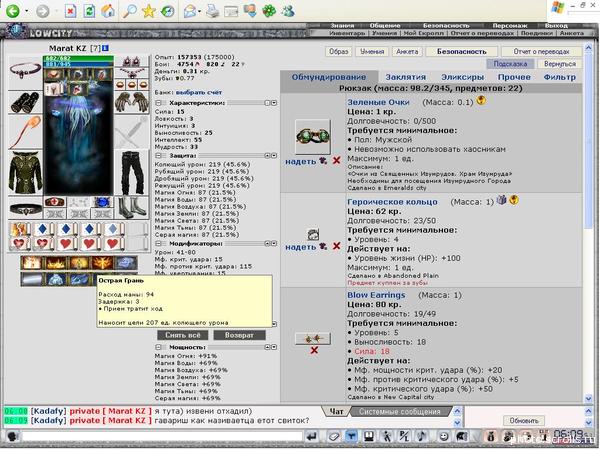The image size is (600, 450).
Task: Click the Обновить button
Action: click(x=524, y=421)
